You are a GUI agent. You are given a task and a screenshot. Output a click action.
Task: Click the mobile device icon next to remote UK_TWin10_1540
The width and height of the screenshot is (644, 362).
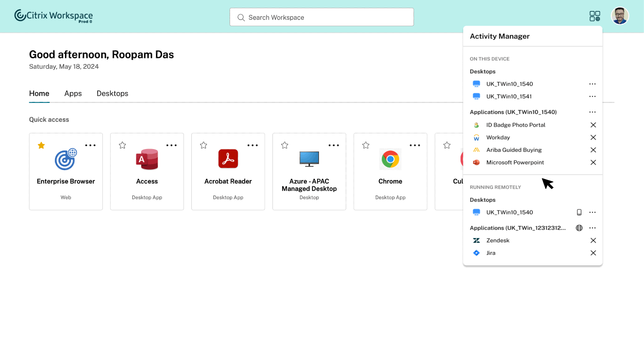(x=579, y=212)
